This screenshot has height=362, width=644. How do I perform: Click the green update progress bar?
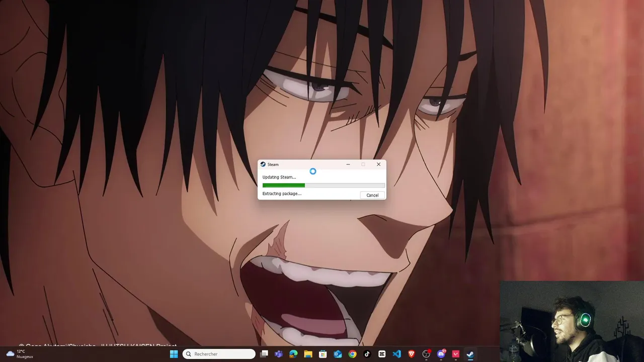[324, 186]
